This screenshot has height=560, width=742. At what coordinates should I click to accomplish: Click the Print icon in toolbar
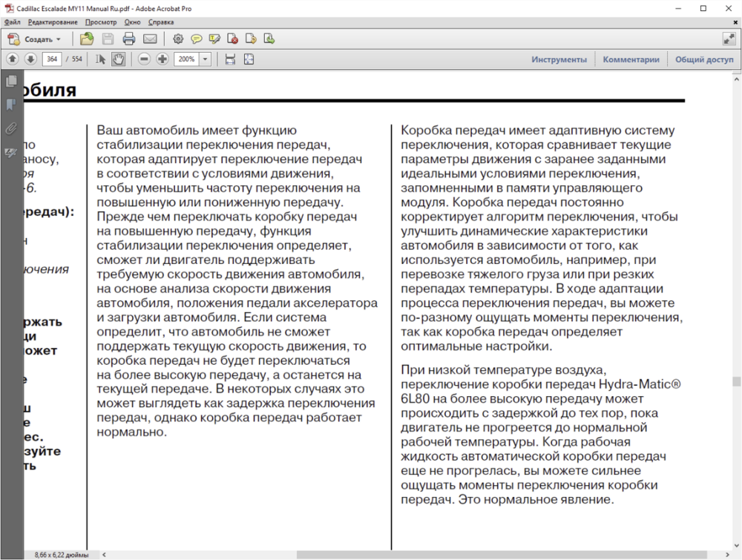(128, 39)
